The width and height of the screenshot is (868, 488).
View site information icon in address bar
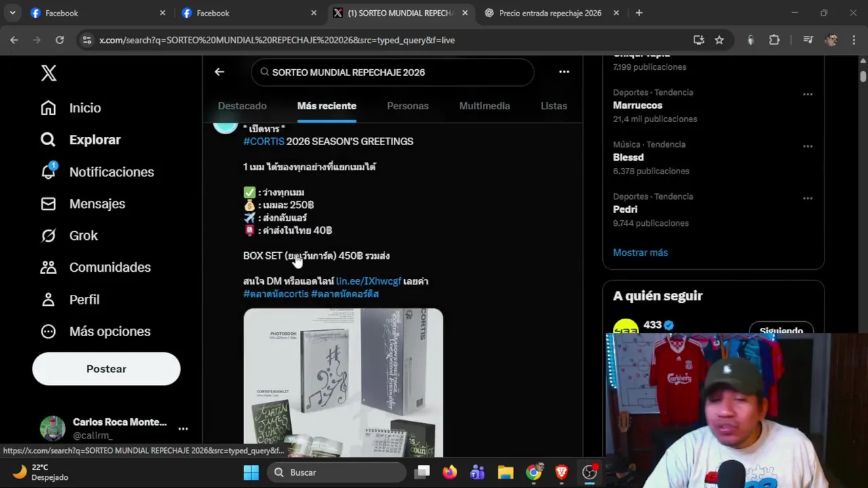coord(86,40)
